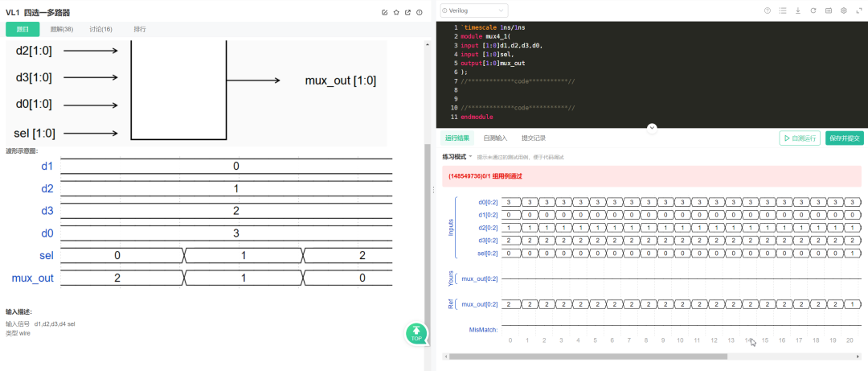The image size is (868, 371).
Task: Click the share external-link icon
Action: tap(408, 12)
